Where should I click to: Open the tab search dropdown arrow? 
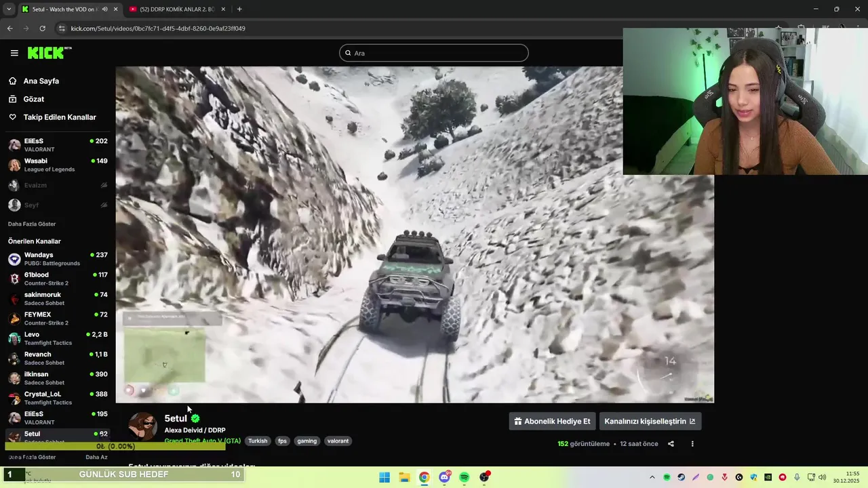(x=8, y=9)
